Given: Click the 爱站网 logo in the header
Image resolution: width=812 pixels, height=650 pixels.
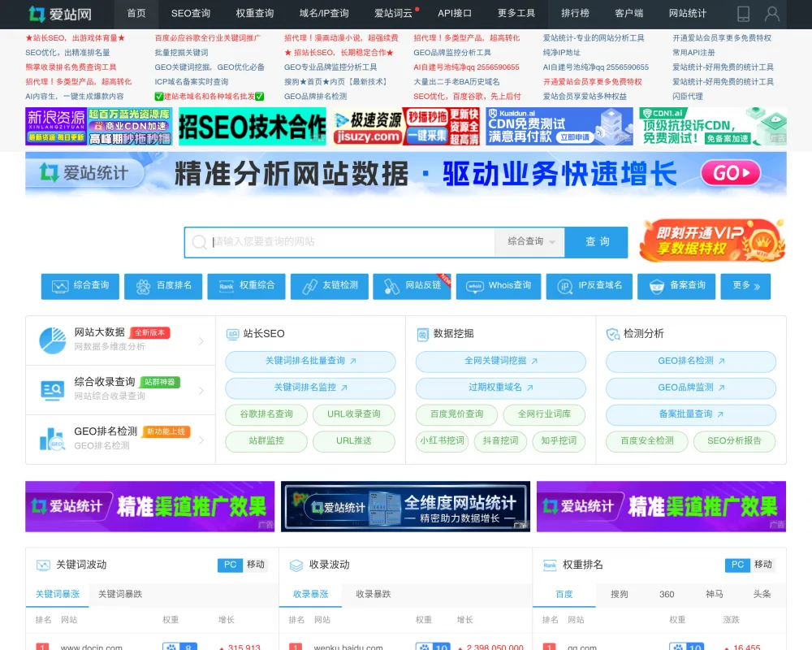Looking at the screenshot, I should pos(60,14).
